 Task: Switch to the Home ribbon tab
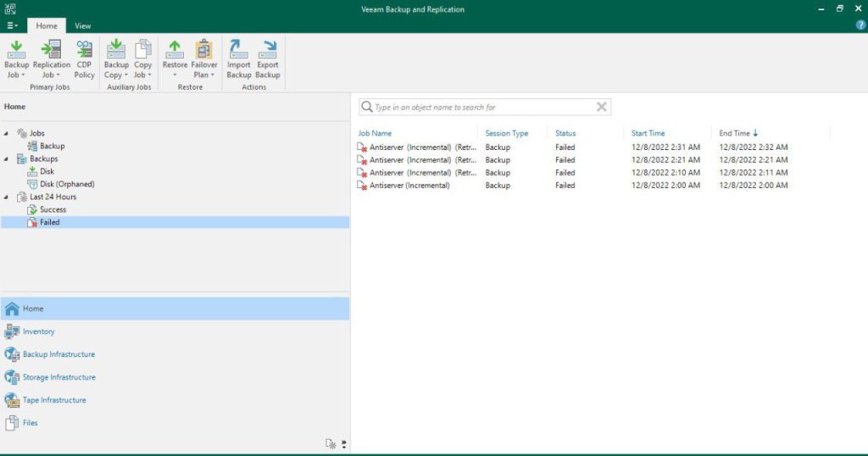click(47, 25)
